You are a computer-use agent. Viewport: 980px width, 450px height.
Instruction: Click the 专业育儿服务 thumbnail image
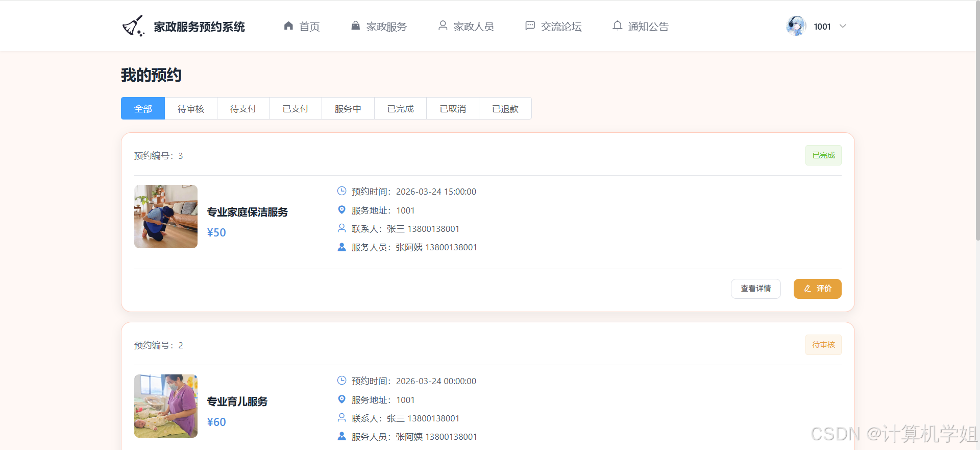pyautogui.click(x=166, y=406)
